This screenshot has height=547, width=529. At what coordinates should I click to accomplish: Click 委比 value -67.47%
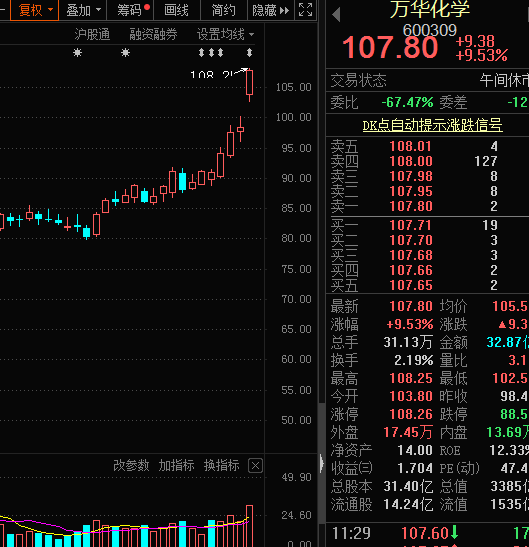pos(408,103)
